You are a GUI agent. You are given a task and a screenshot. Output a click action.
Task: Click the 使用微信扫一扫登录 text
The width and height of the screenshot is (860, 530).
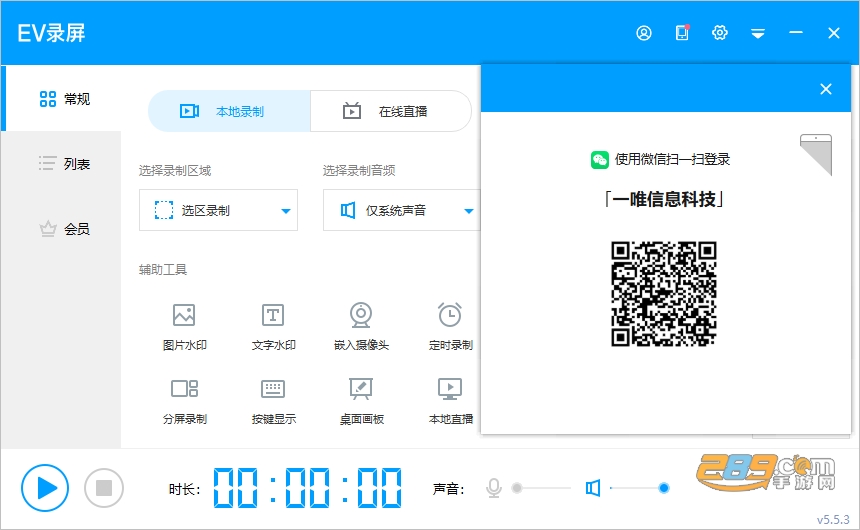pos(672,159)
